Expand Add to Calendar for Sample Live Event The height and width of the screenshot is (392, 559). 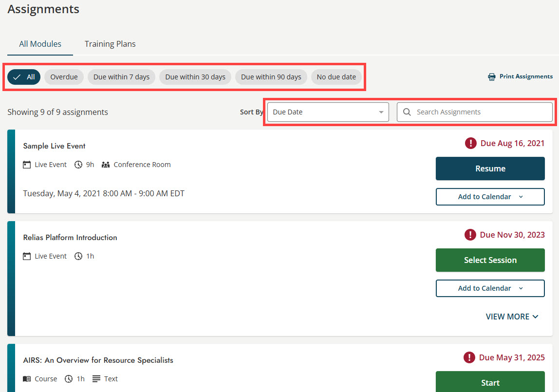tap(490, 197)
